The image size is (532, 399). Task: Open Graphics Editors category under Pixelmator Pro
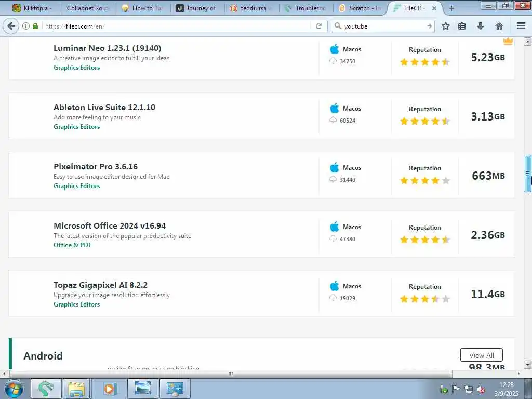(77, 186)
